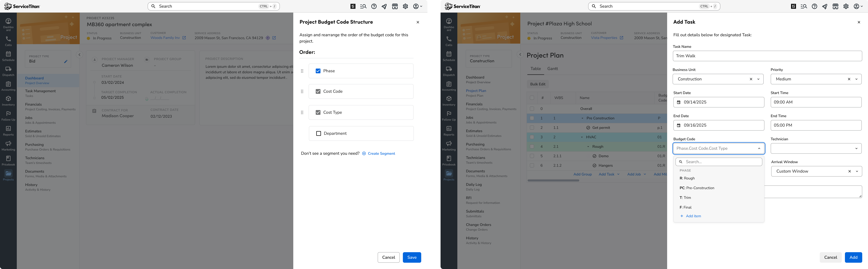Click drag handle beside the Cost Type segment

(302, 112)
